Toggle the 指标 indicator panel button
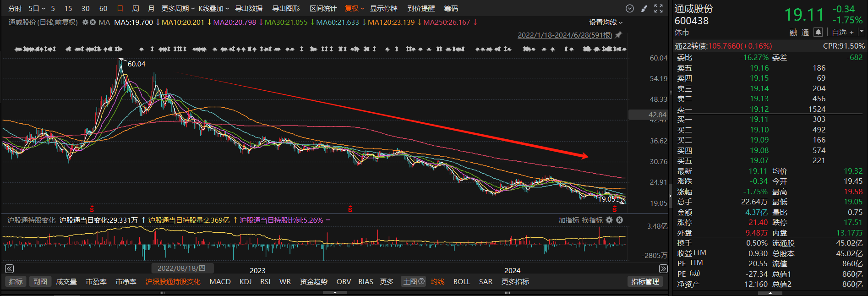868x296 pixels. point(16,282)
